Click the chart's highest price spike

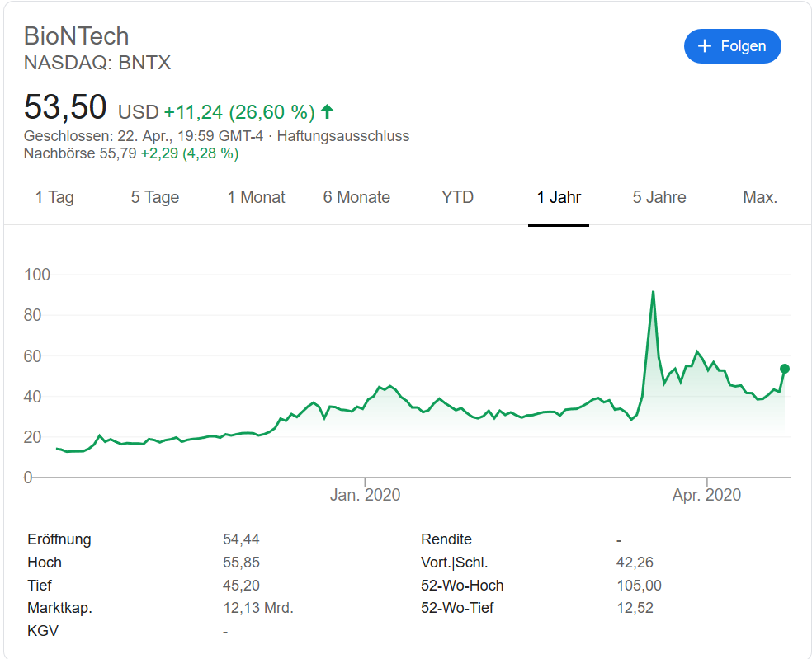(653, 292)
